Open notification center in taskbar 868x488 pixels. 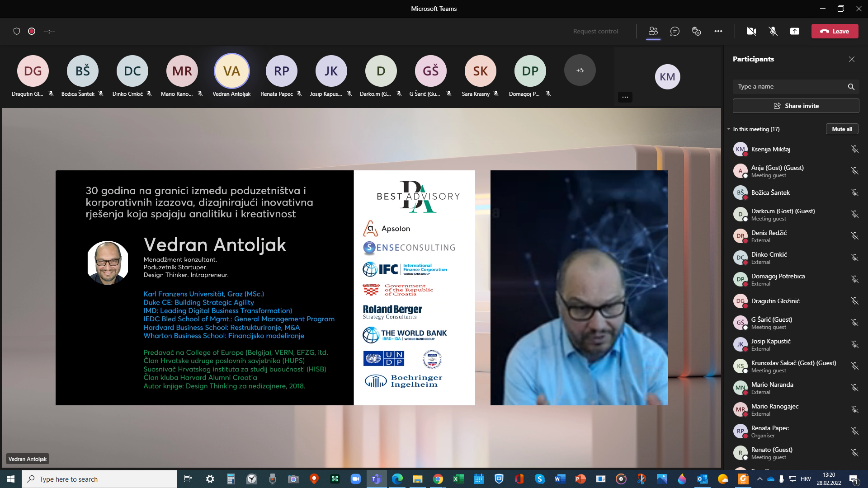coord(854,479)
